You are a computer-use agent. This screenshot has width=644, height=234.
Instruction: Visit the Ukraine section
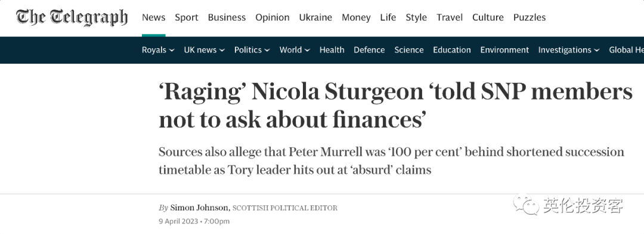315,18
